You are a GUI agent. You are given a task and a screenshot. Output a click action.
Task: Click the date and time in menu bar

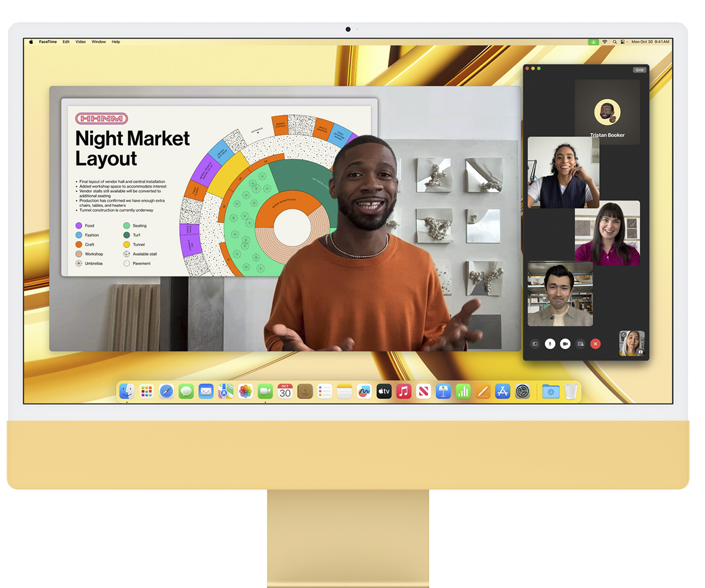click(650, 42)
